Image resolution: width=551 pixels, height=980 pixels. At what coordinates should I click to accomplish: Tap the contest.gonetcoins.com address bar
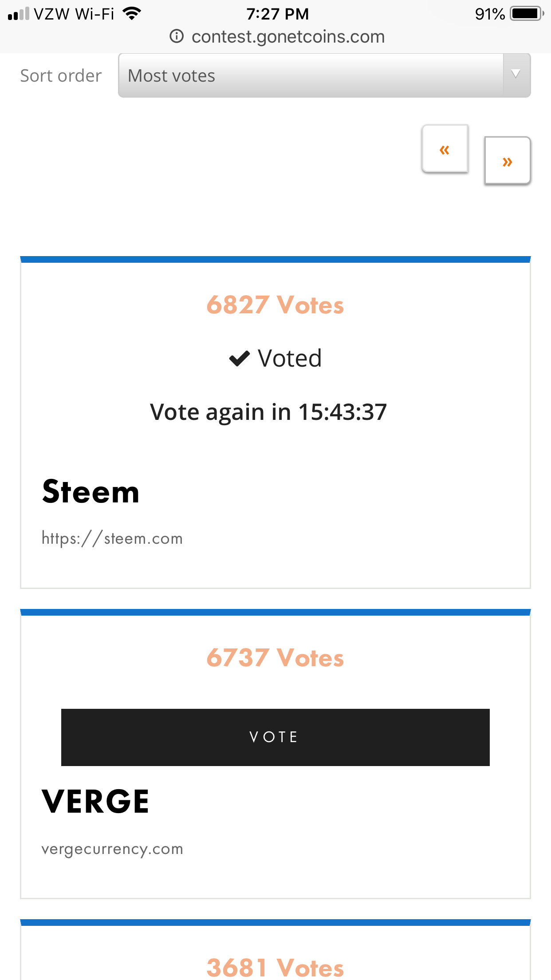277,36
